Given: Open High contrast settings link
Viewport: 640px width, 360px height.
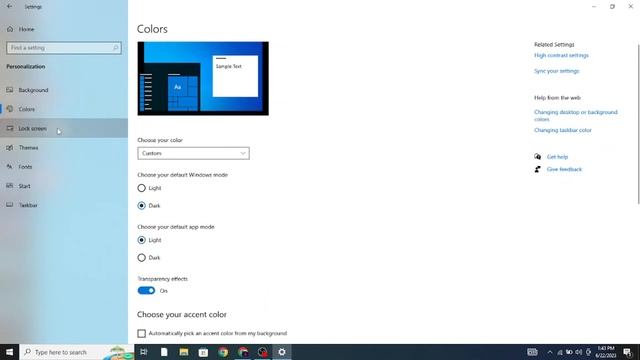Looking at the screenshot, I should click(561, 55).
